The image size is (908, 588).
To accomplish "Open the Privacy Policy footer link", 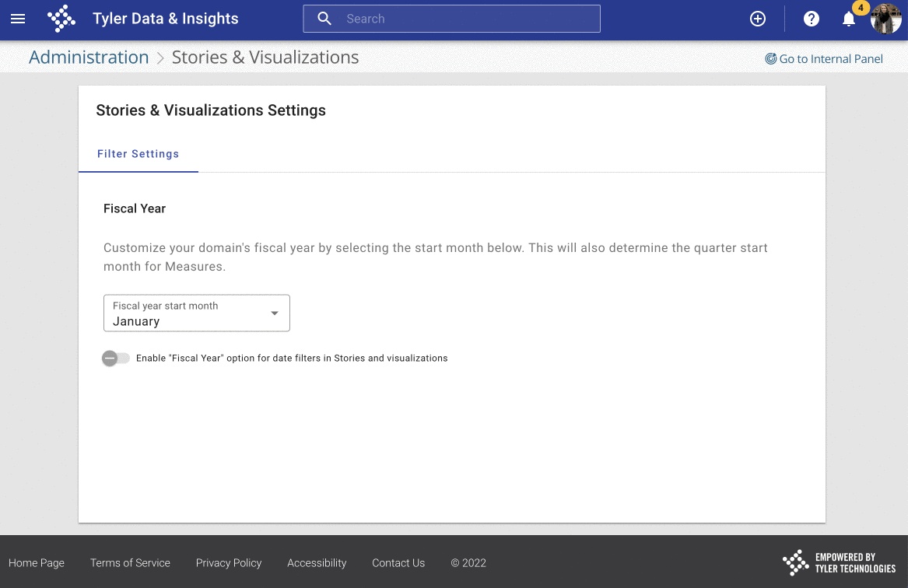I will (x=229, y=562).
